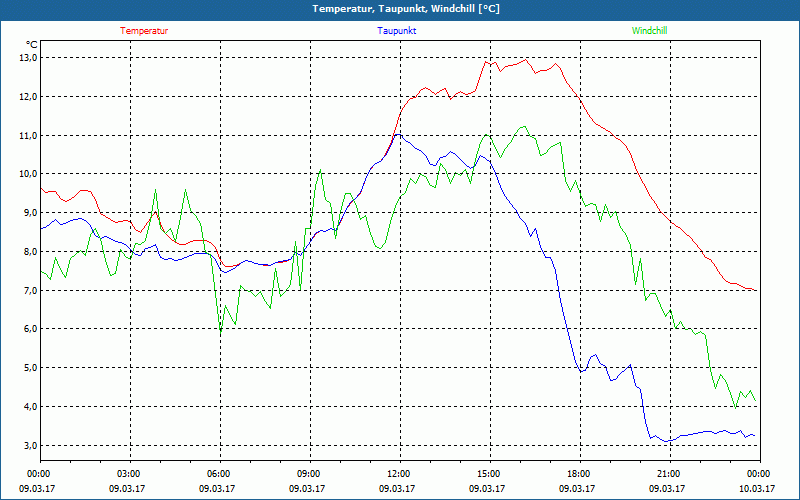The image size is (800, 500).
Task: Click the 06:00 time axis label
Action: 220,474
